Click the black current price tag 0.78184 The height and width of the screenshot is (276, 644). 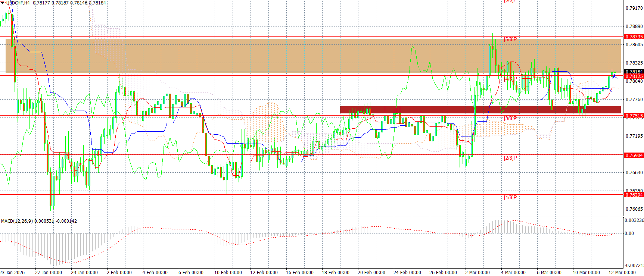(x=634, y=72)
